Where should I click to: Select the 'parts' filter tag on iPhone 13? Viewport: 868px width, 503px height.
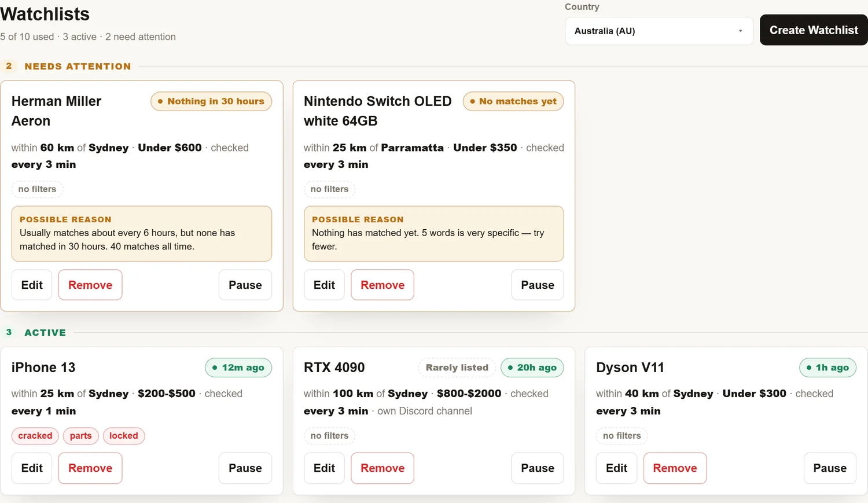tap(81, 436)
